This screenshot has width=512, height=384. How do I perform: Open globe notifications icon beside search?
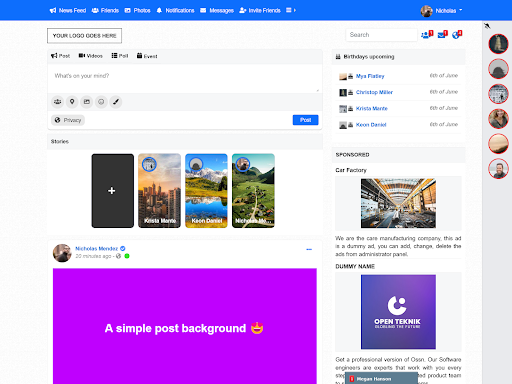click(457, 34)
